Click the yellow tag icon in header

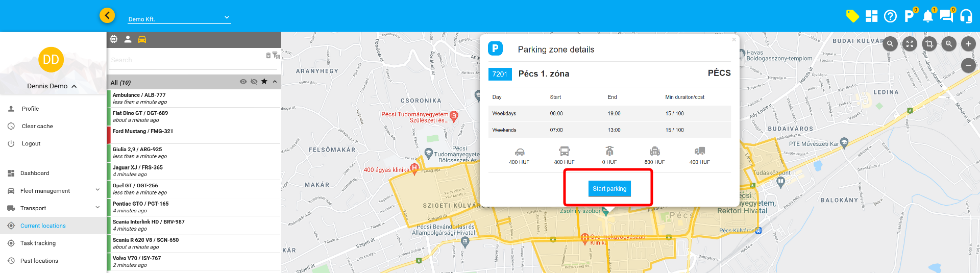852,16
